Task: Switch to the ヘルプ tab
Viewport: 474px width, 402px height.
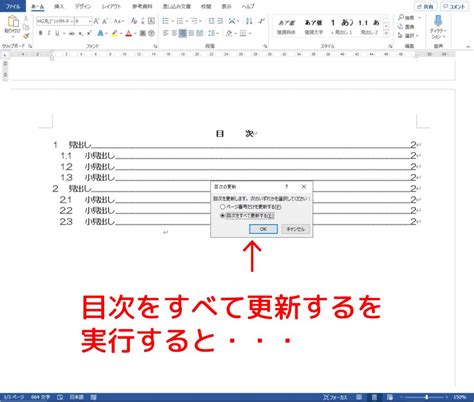Action: [x=248, y=6]
